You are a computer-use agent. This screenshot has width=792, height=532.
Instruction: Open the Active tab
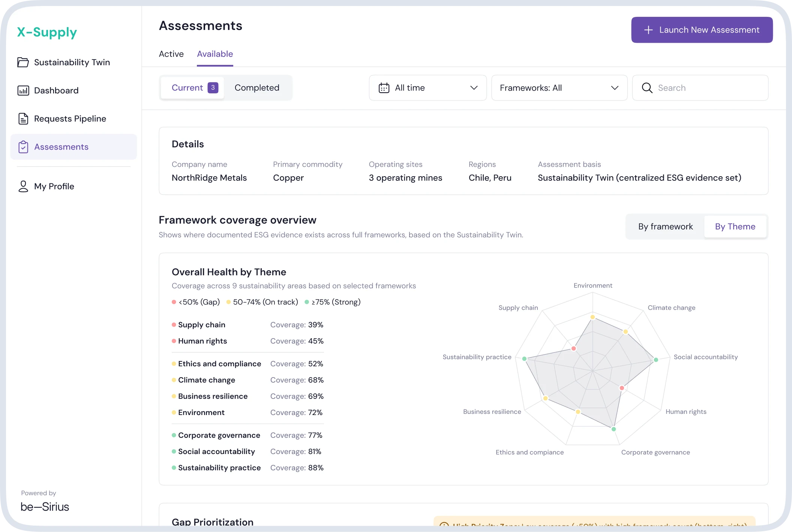click(x=171, y=54)
